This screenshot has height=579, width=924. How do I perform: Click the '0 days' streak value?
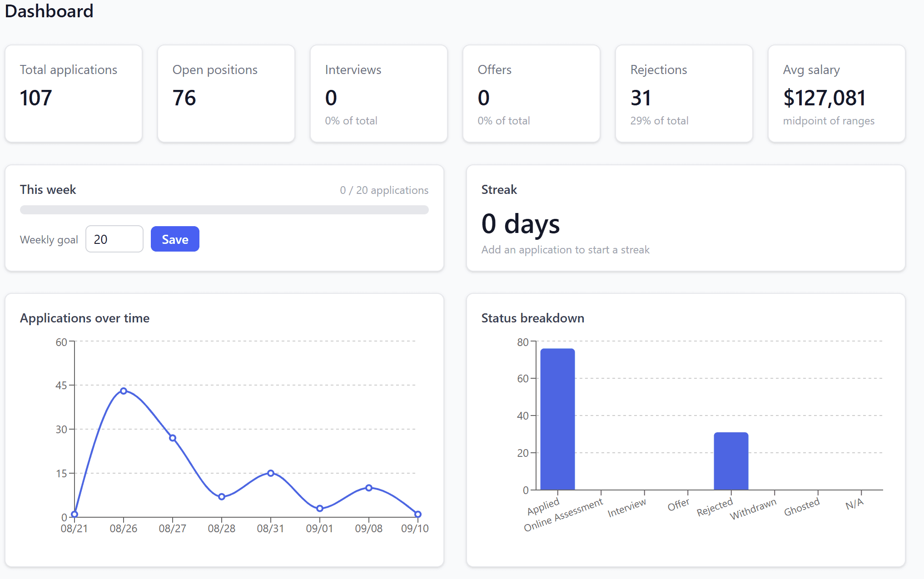coord(521,223)
